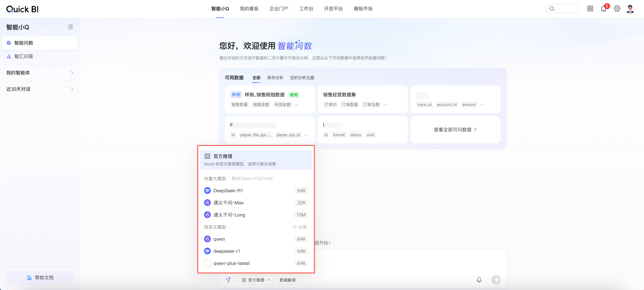This screenshot has height=290, width=644.
Task: Choose 通义千问-Max model entry
Action: tap(256, 203)
